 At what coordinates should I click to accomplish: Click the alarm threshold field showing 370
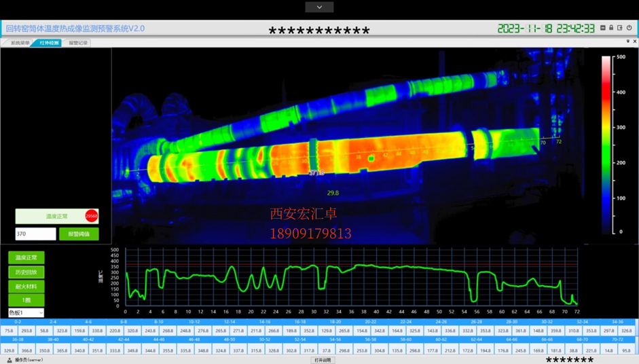click(x=35, y=234)
